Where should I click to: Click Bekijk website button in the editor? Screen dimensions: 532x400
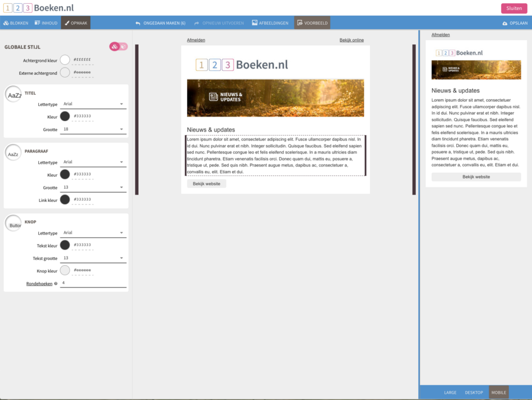(x=206, y=184)
